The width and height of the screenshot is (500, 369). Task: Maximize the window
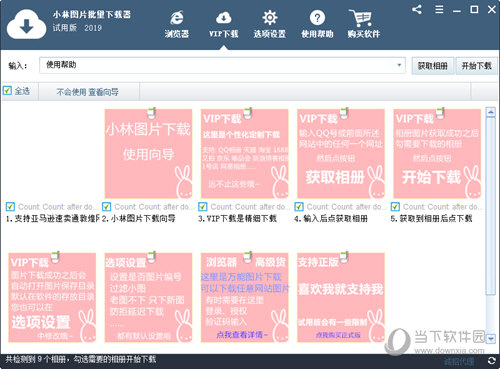click(x=474, y=9)
